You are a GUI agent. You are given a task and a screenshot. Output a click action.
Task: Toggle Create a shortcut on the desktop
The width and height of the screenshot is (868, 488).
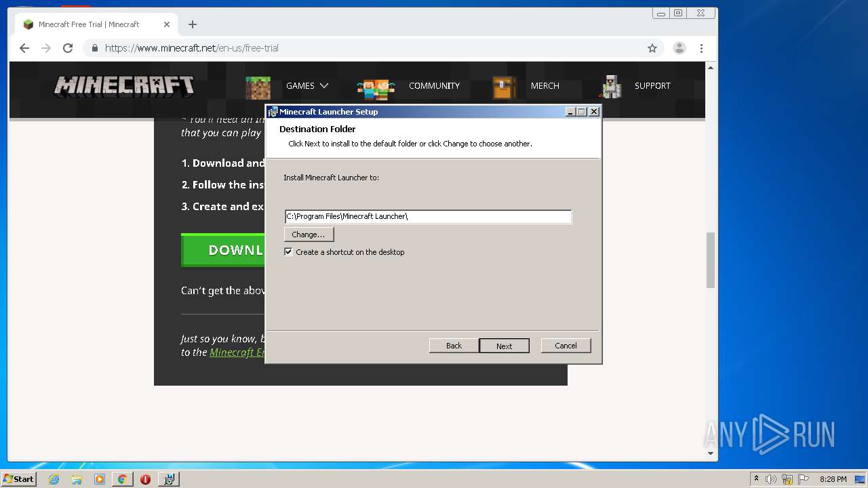[x=289, y=251]
